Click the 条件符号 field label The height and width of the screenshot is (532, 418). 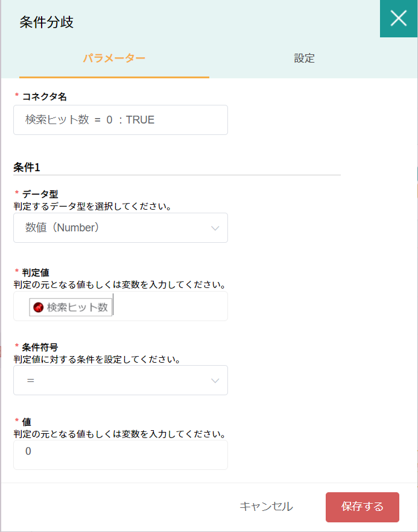(x=40, y=347)
